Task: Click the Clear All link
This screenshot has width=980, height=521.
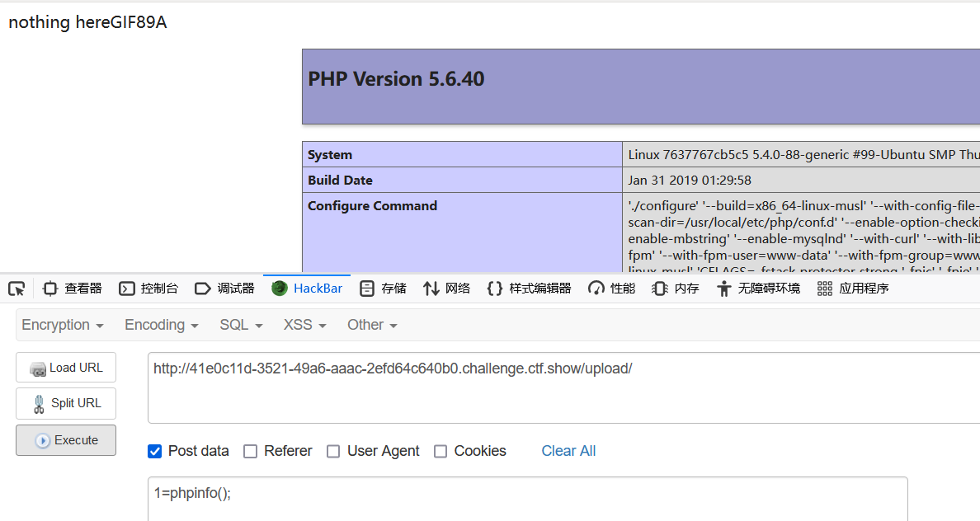Action: point(568,451)
